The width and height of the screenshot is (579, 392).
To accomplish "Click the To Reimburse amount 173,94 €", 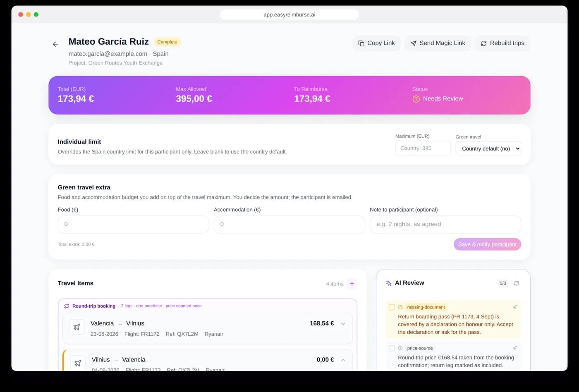I will [x=312, y=99].
